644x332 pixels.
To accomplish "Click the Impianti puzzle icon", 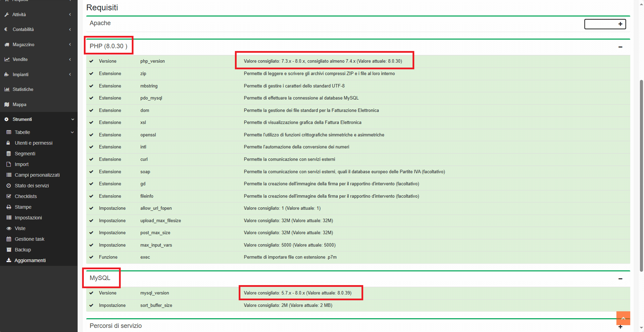I will (7, 74).
